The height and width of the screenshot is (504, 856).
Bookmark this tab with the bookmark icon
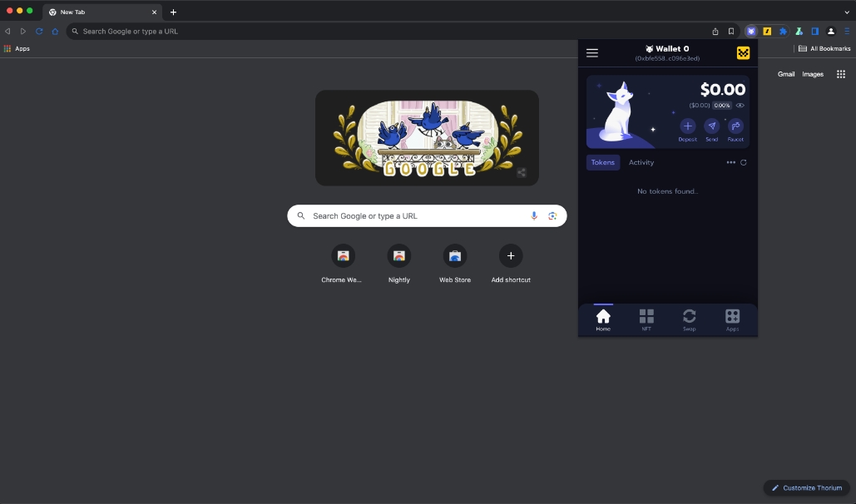click(731, 31)
